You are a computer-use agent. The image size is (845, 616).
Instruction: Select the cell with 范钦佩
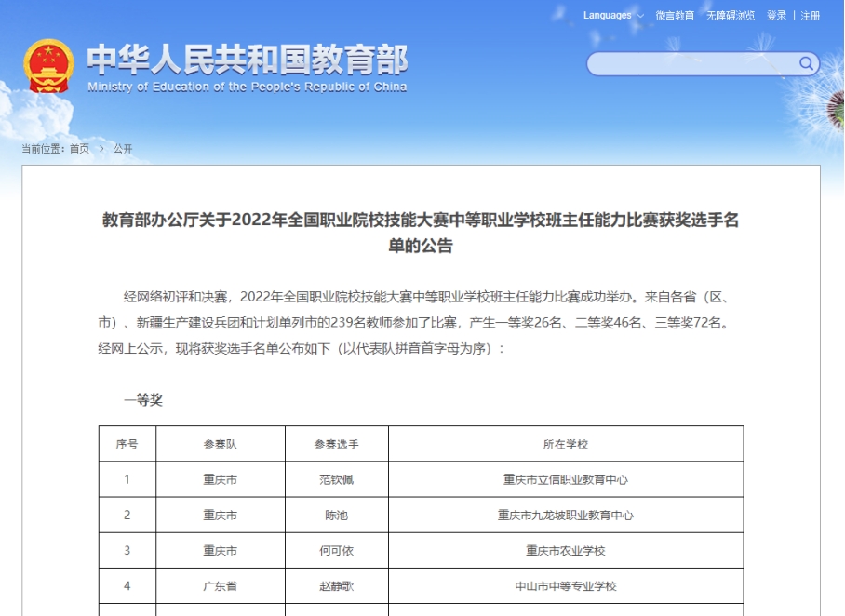tap(337, 479)
